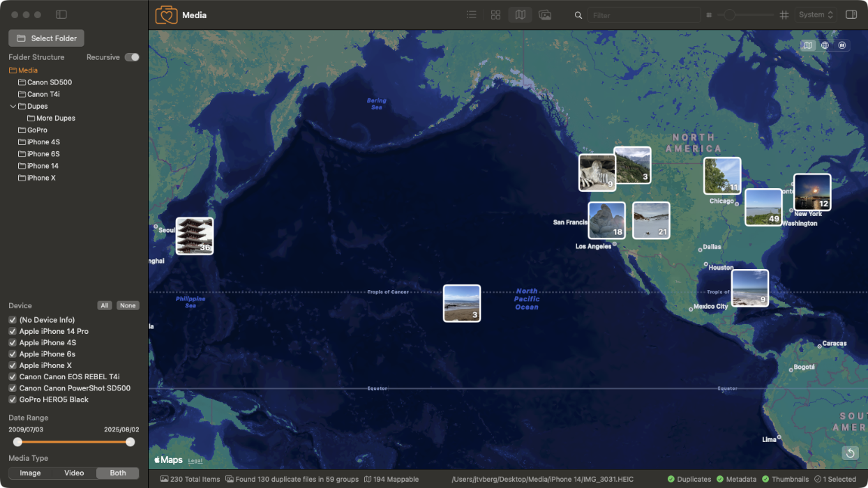Switch the map to globe view

[x=825, y=45]
